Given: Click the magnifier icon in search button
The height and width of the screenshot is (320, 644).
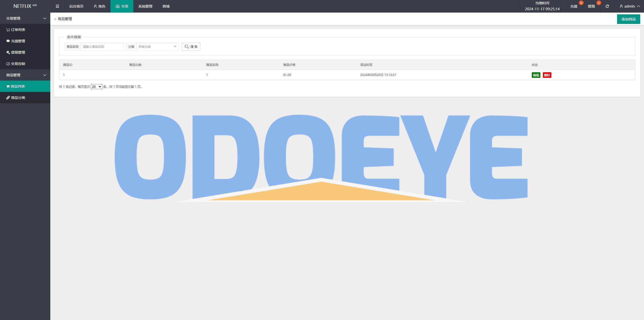Looking at the screenshot, I should [187, 47].
